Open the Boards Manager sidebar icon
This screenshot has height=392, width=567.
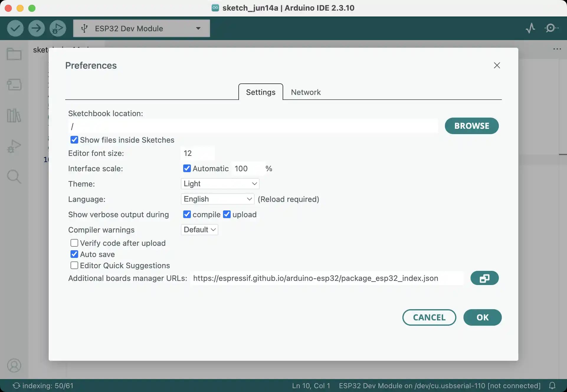point(14,85)
